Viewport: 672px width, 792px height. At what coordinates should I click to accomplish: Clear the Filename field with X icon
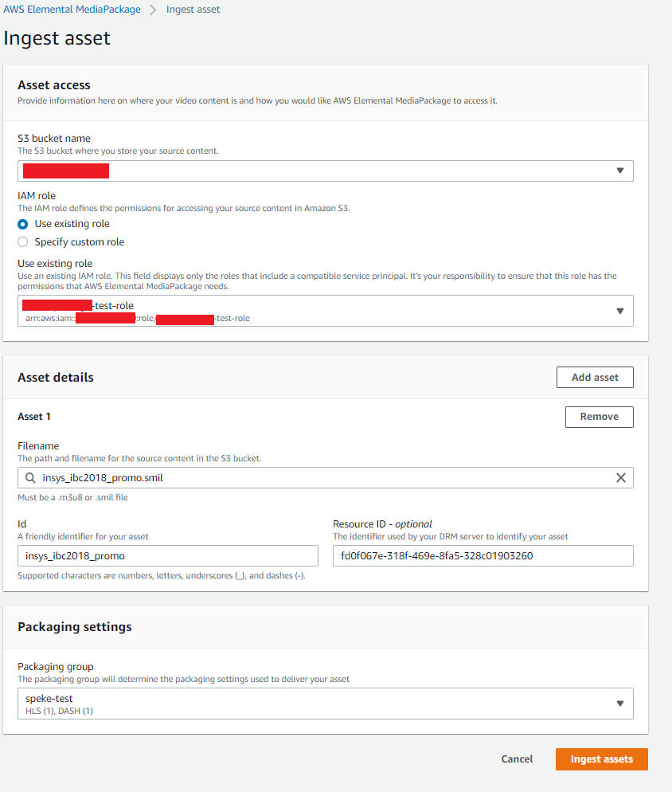point(621,478)
